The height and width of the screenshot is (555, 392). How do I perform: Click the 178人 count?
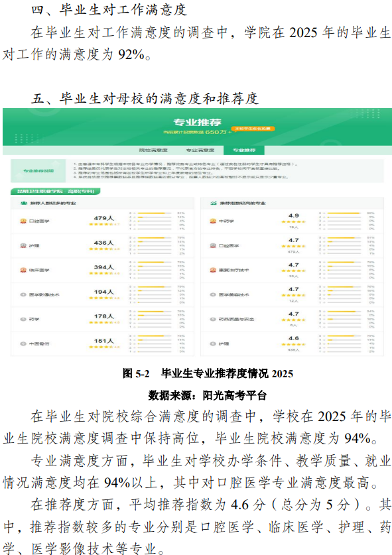click(103, 316)
